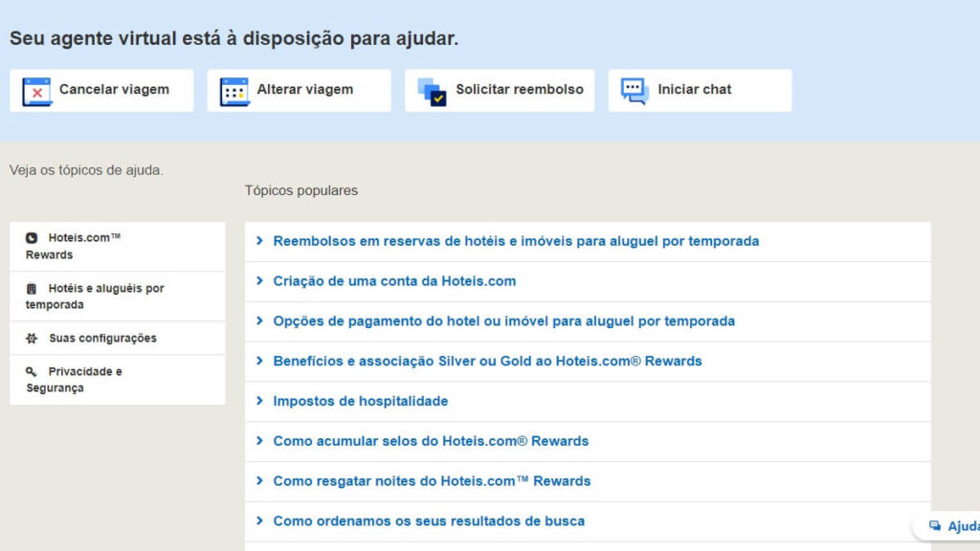Click the key icon beside Privacidade e Segurança
This screenshot has height=551, width=980.
point(32,372)
